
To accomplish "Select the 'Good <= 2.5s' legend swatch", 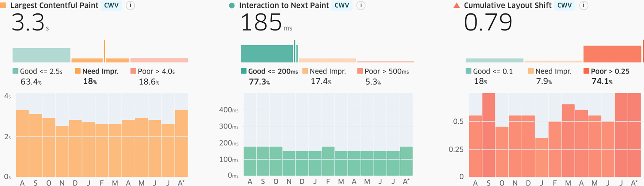I will [16, 71].
